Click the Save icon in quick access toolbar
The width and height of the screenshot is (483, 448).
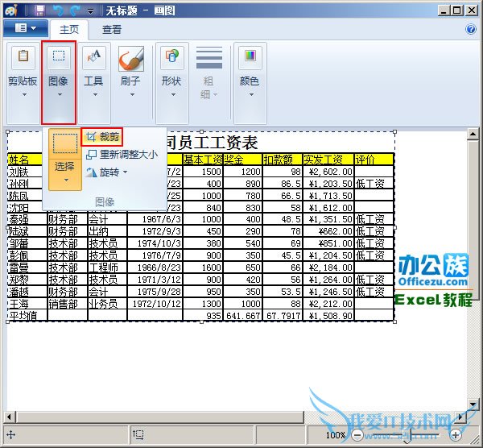click(40, 10)
